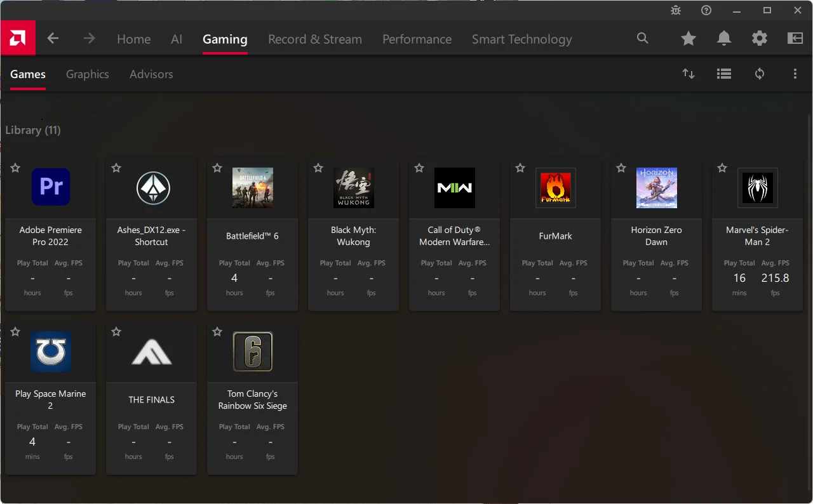
Task: Switch to list view layout
Action: point(724,74)
